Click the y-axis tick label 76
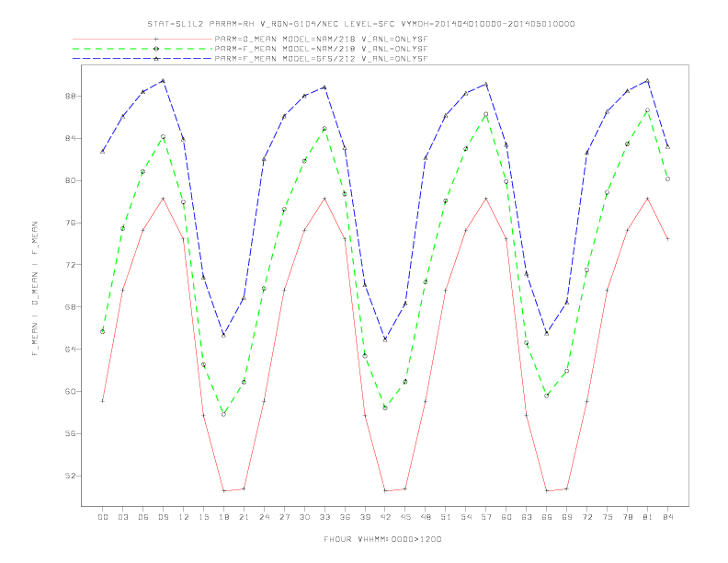 [71, 223]
